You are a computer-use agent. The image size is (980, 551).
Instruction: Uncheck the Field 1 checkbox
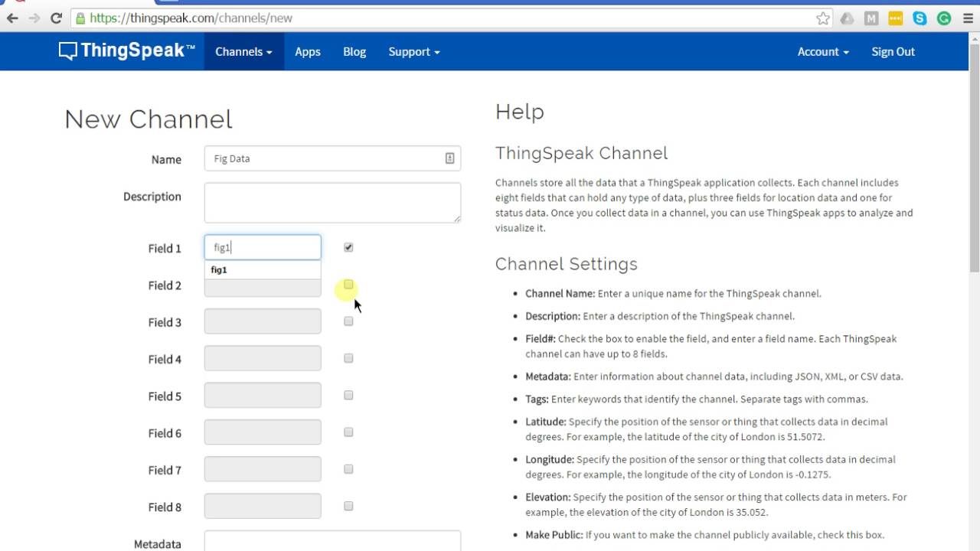point(348,247)
